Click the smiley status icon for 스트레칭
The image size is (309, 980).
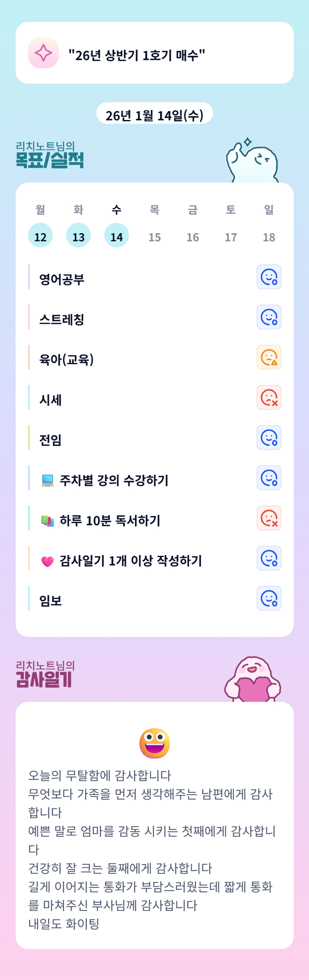coord(269,317)
